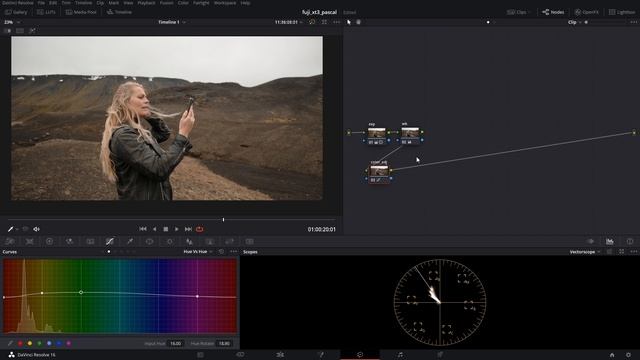Select the first node thumbnail in node graph
This screenshot has width=640, height=360.
pos(376,133)
